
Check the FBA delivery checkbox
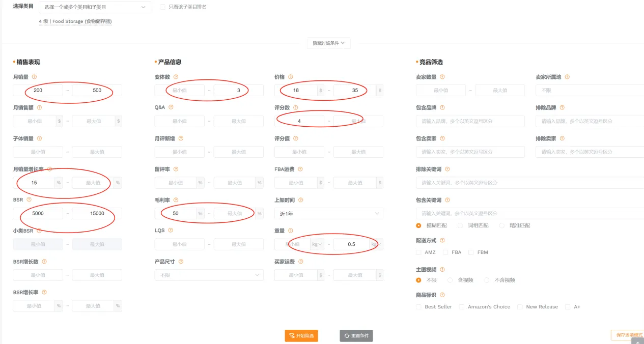pyautogui.click(x=445, y=252)
